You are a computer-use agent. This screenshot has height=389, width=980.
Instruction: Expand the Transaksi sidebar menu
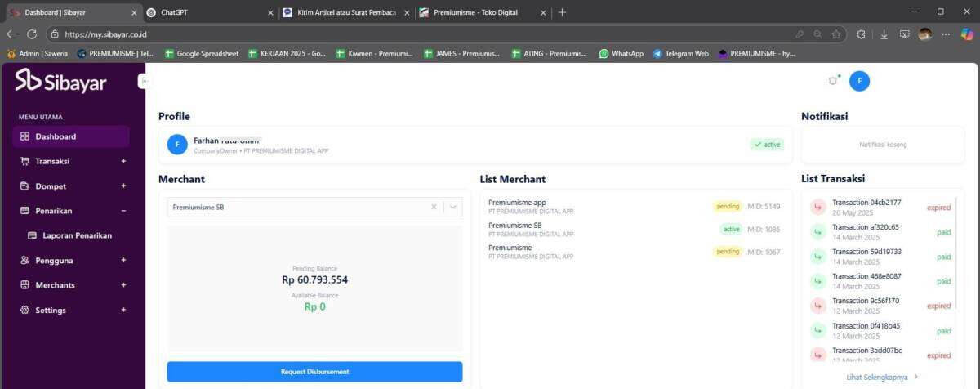(x=73, y=161)
